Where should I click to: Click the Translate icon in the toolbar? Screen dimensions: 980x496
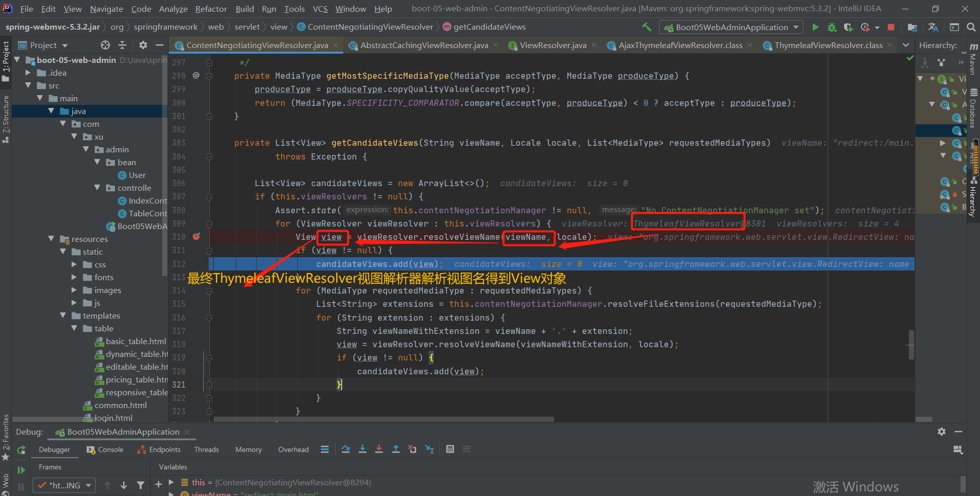pos(933,27)
